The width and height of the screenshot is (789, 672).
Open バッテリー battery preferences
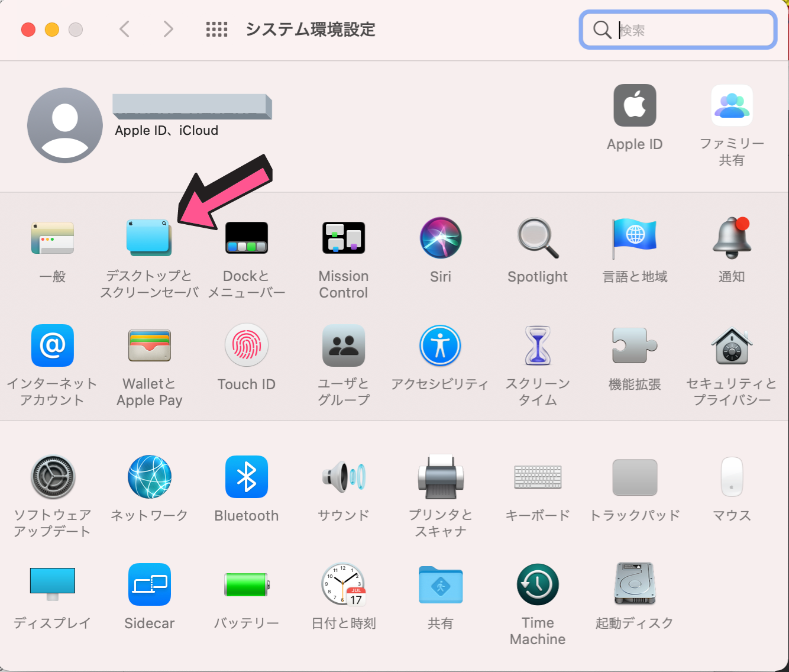pyautogui.click(x=247, y=584)
